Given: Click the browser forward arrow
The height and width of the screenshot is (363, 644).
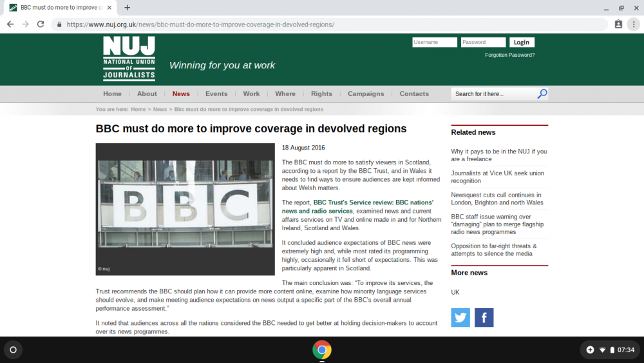Looking at the screenshot, I should click(x=26, y=25).
